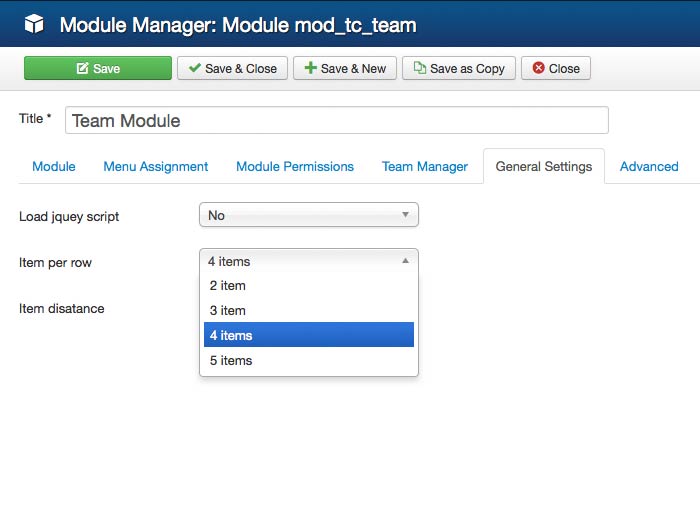Click the red X icon on Close
The width and height of the screenshot is (700, 525).
(539, 69)
